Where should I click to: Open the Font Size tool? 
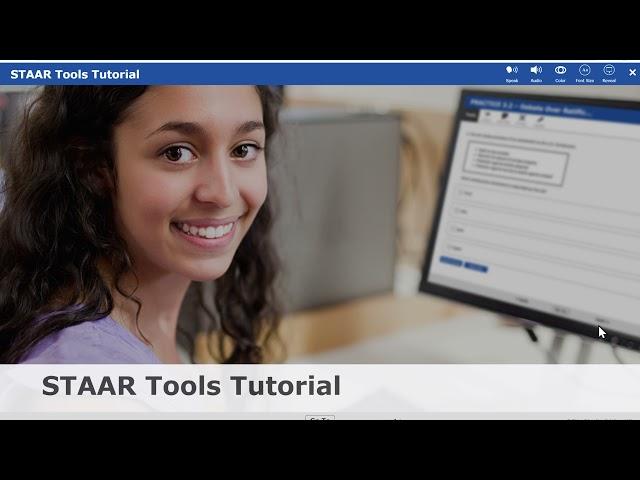pyautogui.click(x=584, y=73)
